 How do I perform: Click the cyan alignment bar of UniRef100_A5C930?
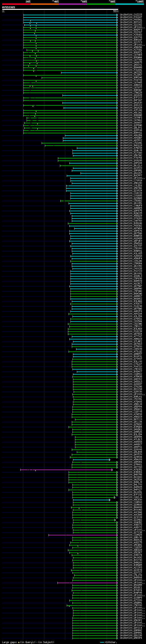92,500
